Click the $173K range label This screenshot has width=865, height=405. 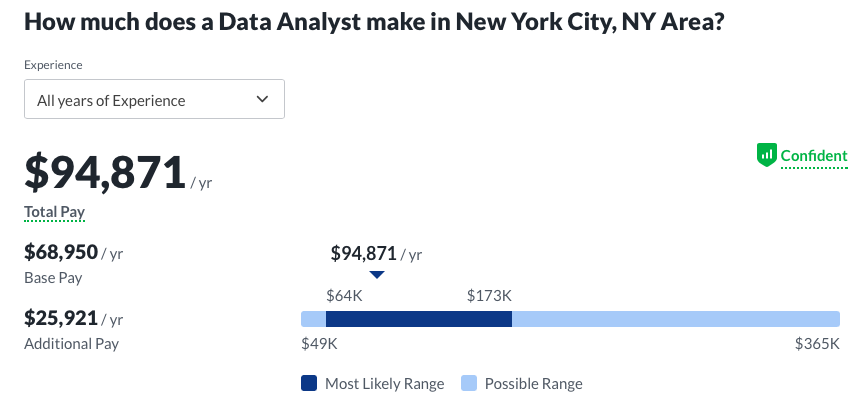pos(489,296)
